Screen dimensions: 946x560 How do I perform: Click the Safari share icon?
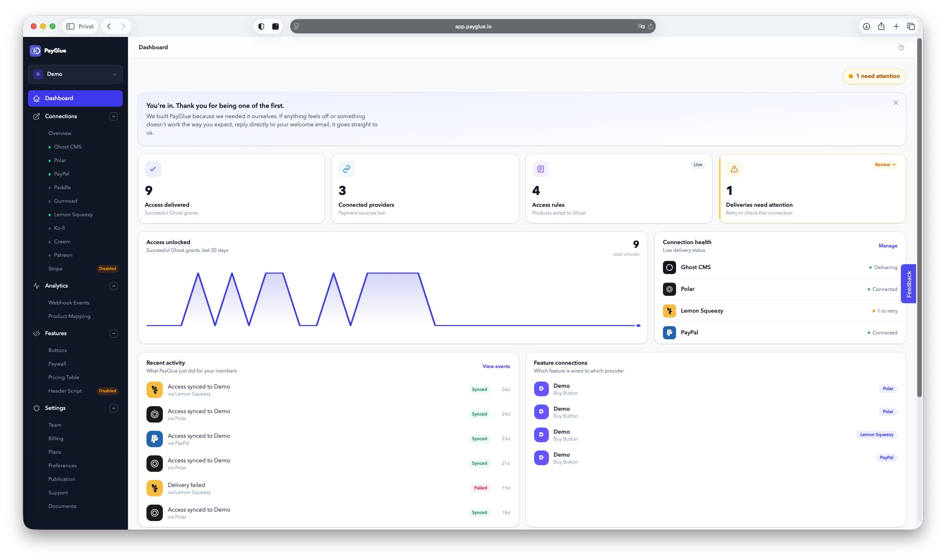coord(881,26)
